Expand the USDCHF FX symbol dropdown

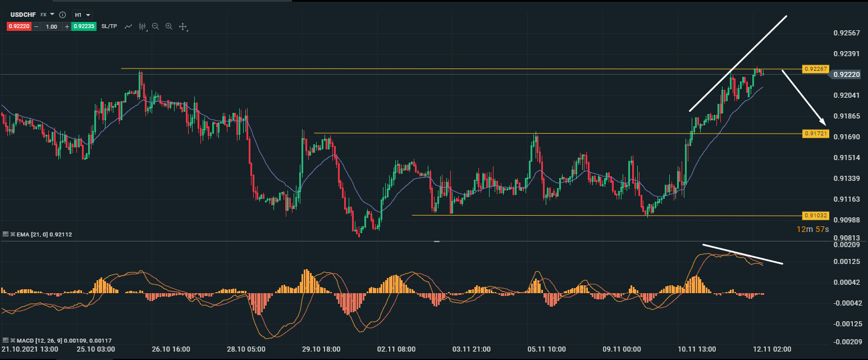pos(52,14)
